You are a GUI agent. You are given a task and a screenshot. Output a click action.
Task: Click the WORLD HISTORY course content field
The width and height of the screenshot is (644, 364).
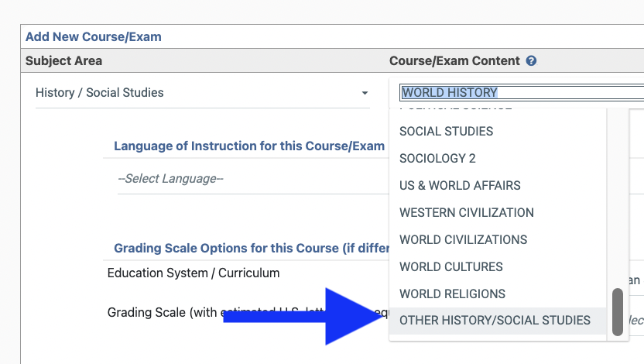point(519,92)
